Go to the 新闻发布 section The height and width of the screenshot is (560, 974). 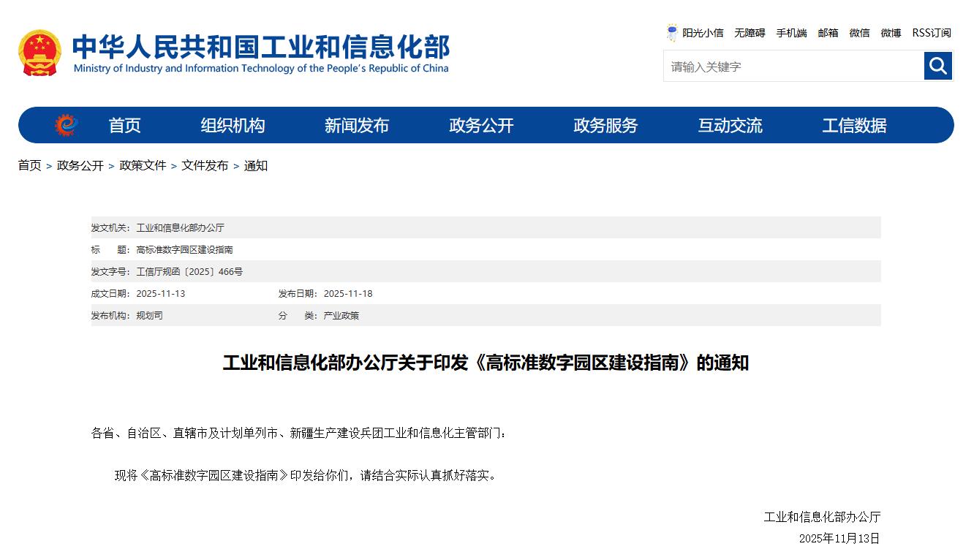[357, 126]
